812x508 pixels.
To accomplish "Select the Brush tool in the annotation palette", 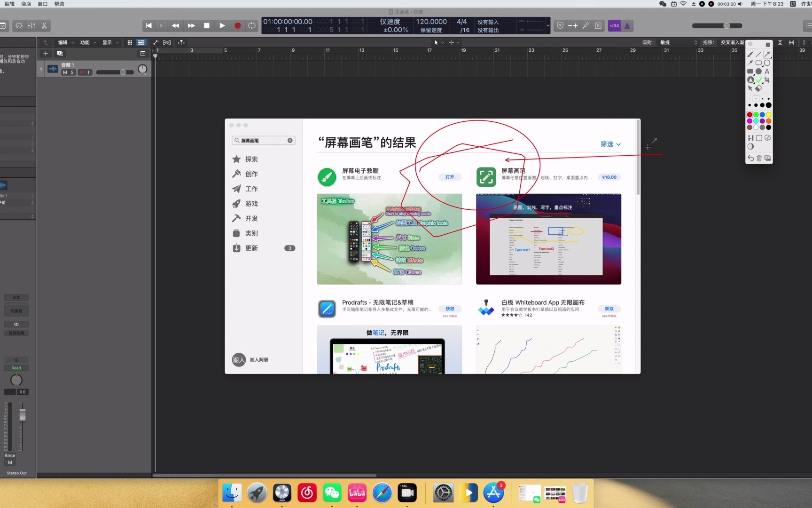I will [750, 55].
